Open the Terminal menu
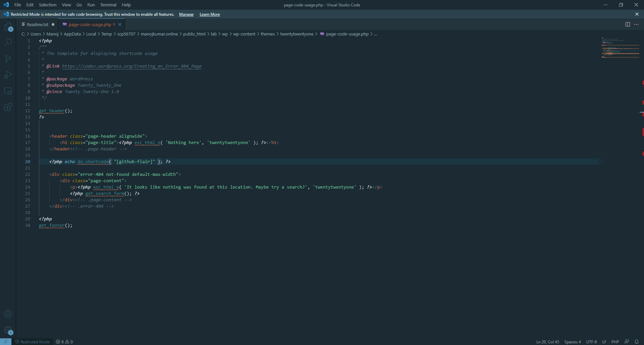 108,5
